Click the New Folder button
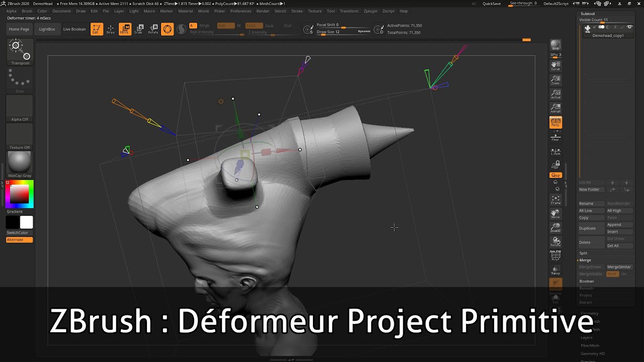Screen dimensions: 644x362 click(x=592, y=190)
